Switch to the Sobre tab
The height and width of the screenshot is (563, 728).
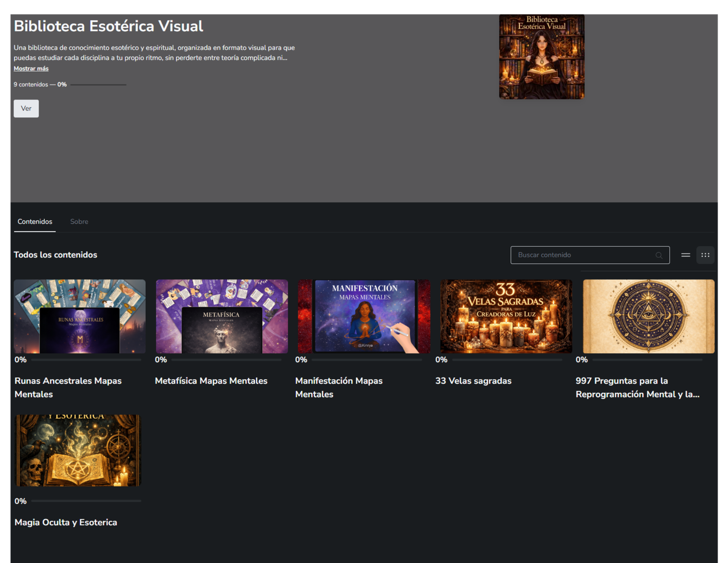click(x=79, y=222)
